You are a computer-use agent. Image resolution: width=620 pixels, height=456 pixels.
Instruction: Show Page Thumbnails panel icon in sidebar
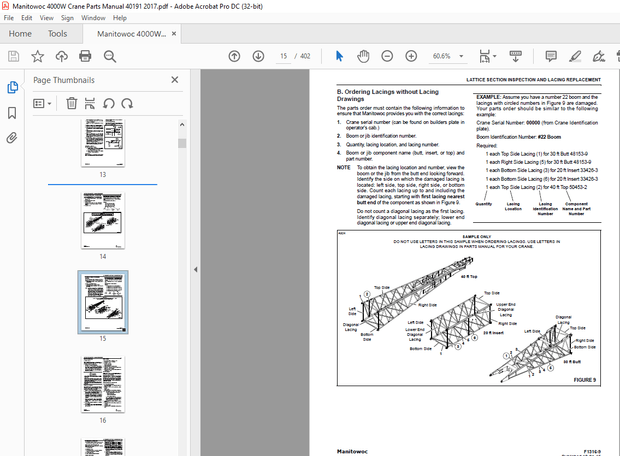[12, 87]
